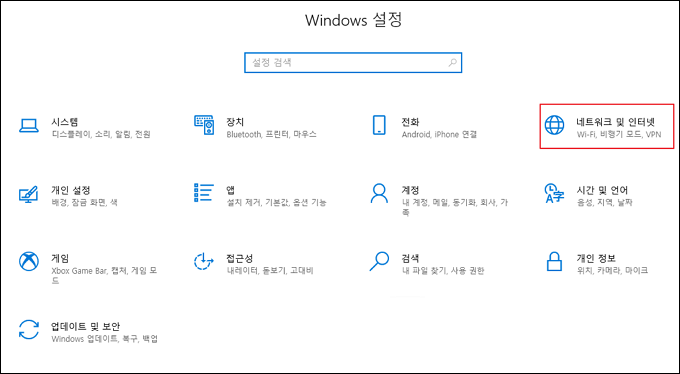This screenshot has width=680, height=374.
Task: Open the 업데이트 및 보안 title
Action: (85, 326)
